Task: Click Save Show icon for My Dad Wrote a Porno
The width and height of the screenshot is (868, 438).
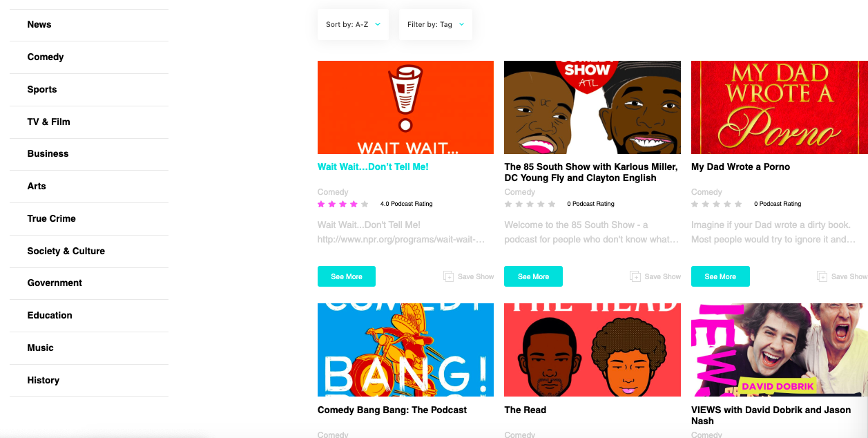Action: pyautogui.click(x=822, y=276)
